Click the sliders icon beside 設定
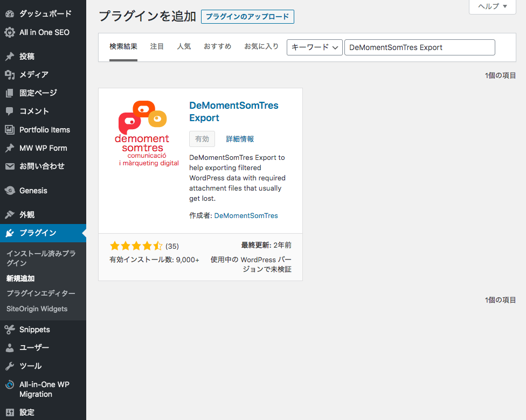This screenshot has width=526, height=420. [x=10, y=412]
